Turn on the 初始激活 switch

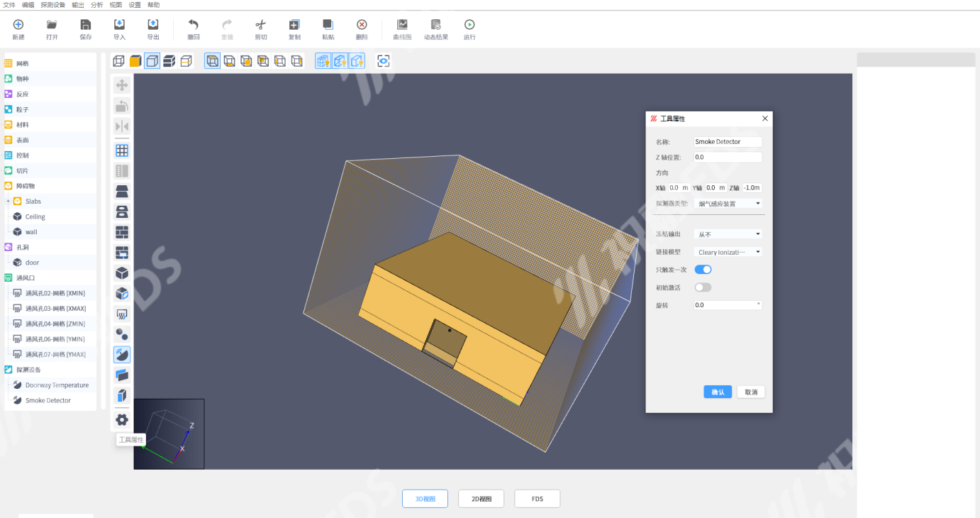(x=703, y=287)
